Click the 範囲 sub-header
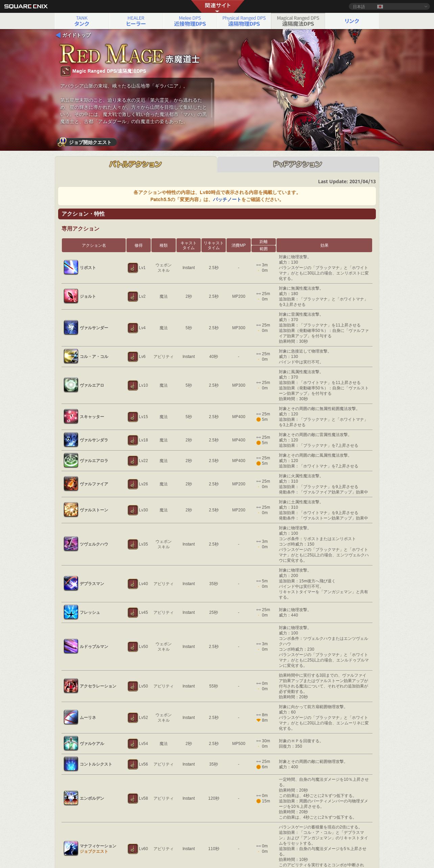This screenshot has width=434, height=868. 264,249
